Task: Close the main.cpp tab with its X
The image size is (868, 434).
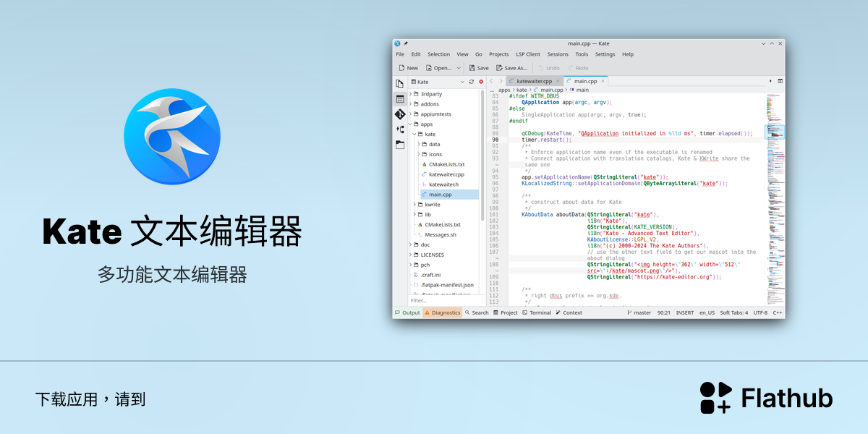Action: pyautogui.click(x=603, y=81)
